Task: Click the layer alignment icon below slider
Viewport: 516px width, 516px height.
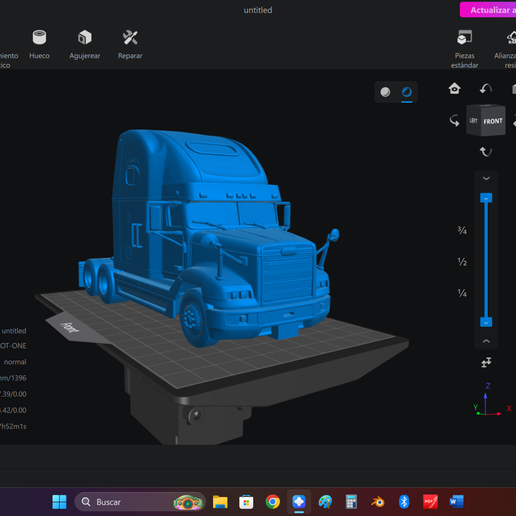Action: coord(486,362)
